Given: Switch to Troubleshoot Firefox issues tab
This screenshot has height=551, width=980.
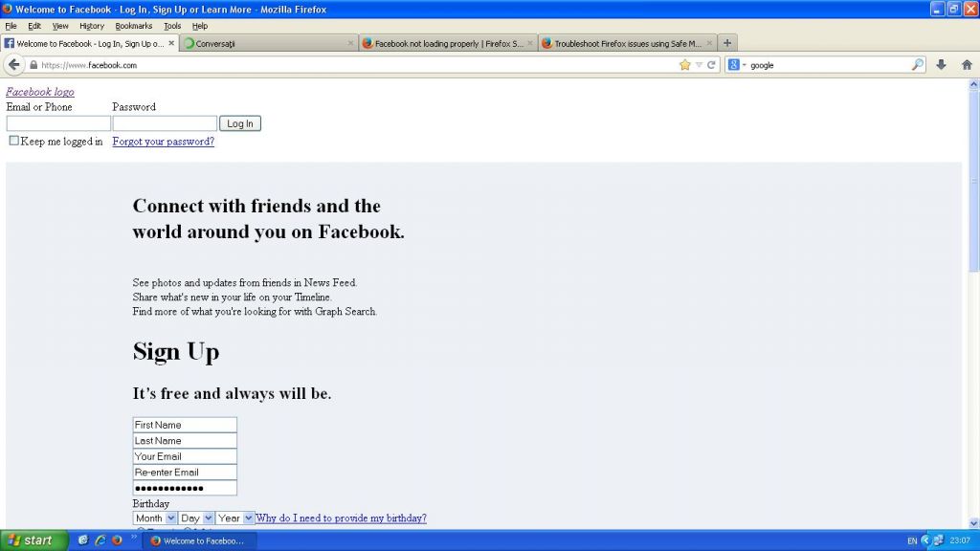Looking at the screenshot, I should click(627, 43).
